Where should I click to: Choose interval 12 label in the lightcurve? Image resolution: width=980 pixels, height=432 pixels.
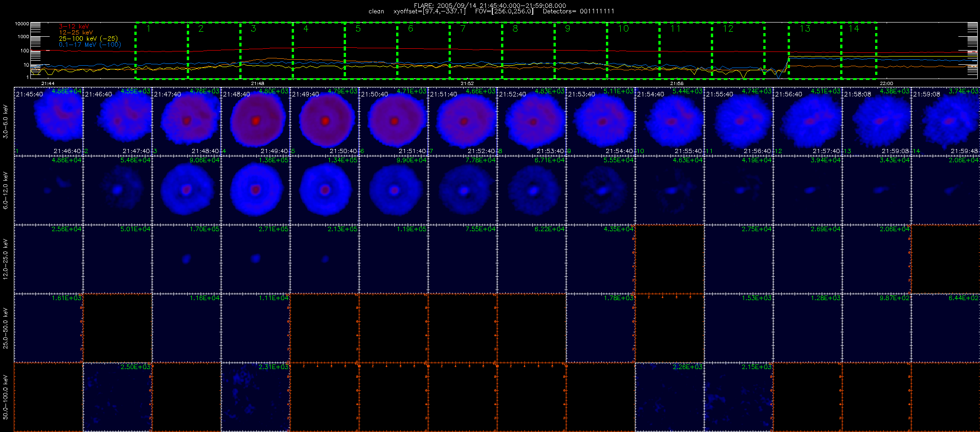pyautogui.click(x=728, y=28)
